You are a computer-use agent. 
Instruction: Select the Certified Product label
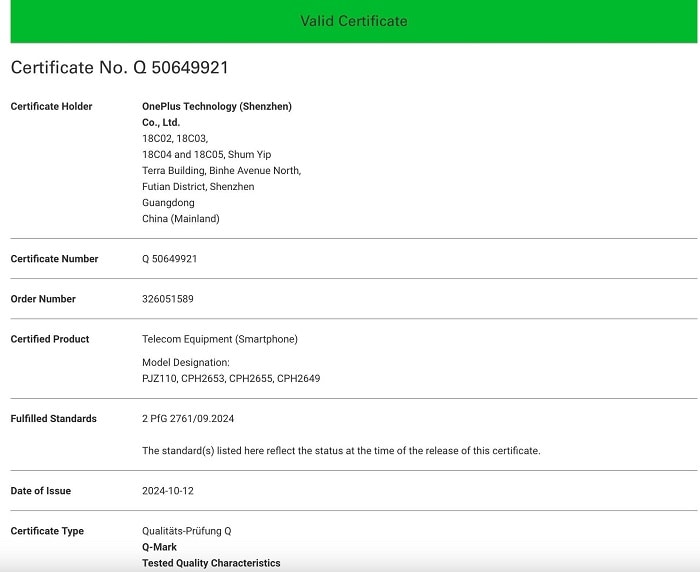click(50, 339)
